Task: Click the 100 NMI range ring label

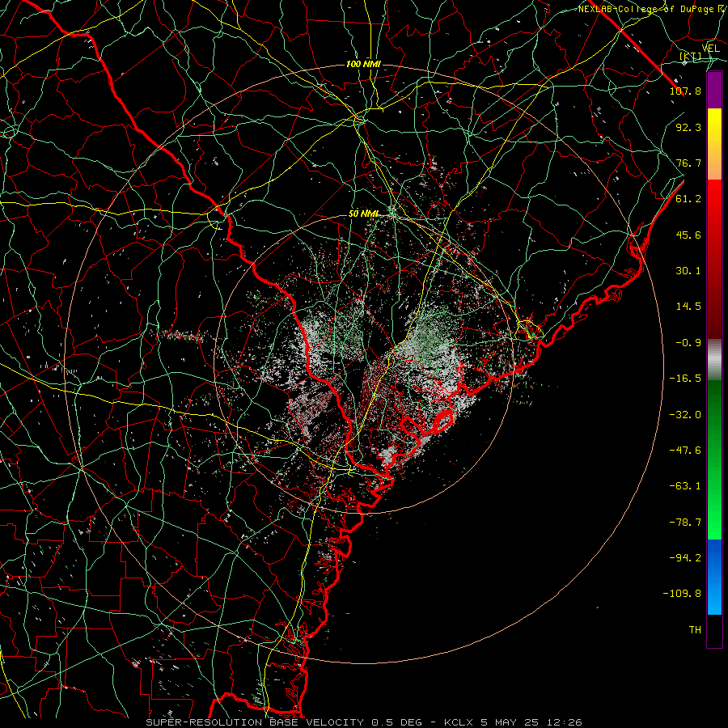Action: [363, 64]
